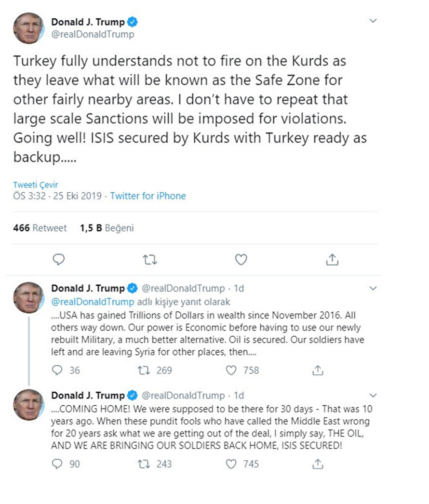Open the main tweet's profile picture
The image size is (429, 504).
coord(28,28)
